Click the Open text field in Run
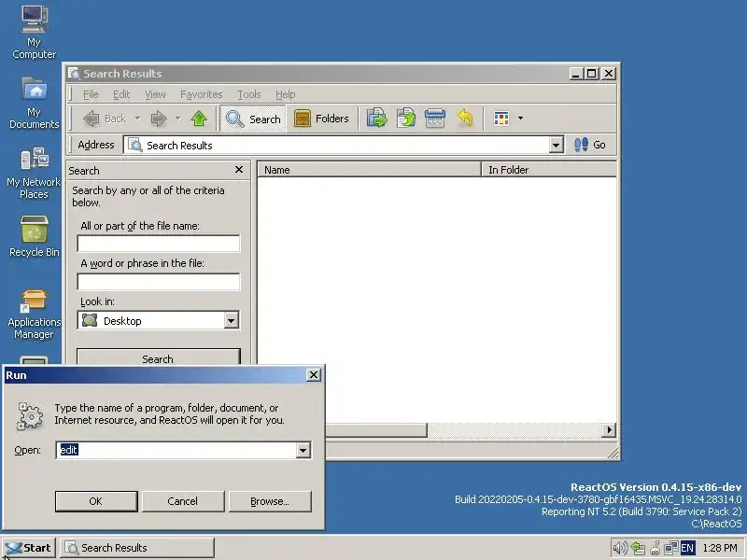 pos(176,450)
